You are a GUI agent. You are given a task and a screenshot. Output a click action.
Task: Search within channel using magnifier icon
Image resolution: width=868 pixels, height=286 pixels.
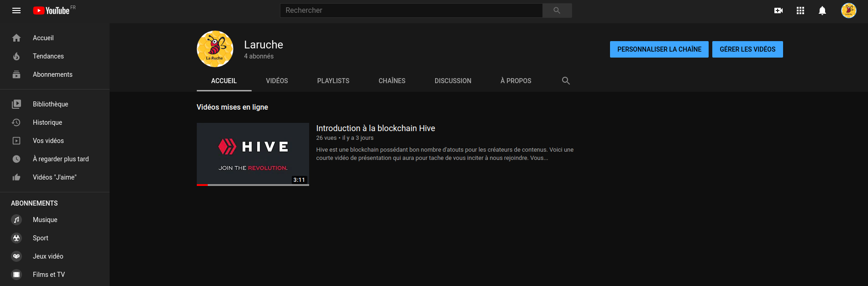[566, 81]
